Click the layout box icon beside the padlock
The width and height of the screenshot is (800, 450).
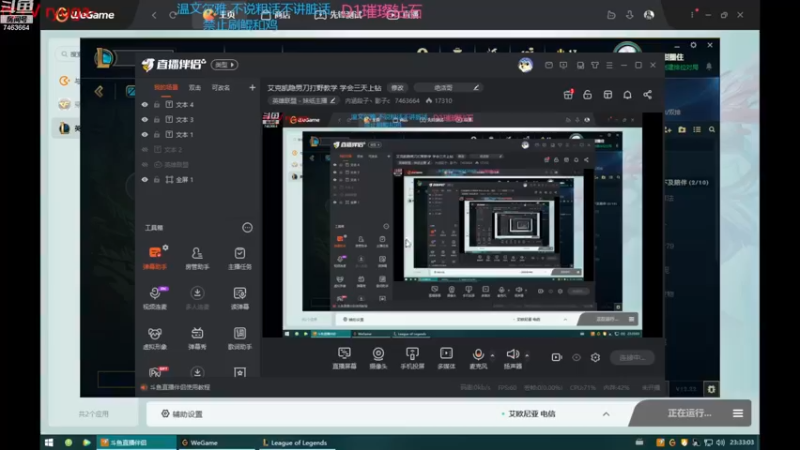coord(608,95)
